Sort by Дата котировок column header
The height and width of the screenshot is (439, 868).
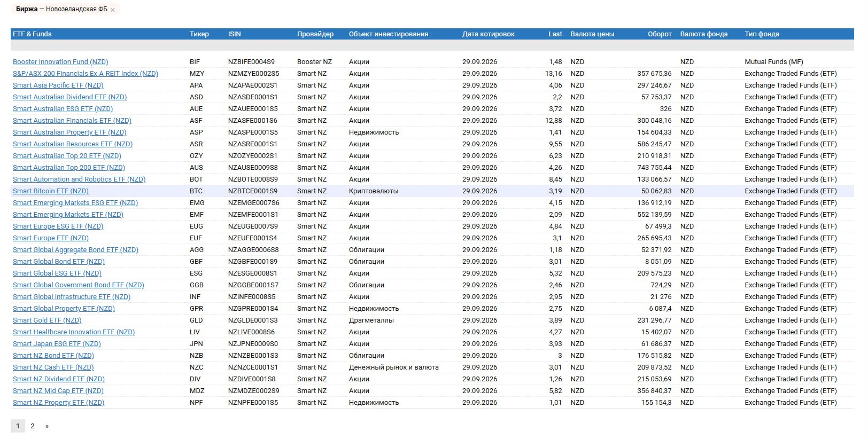pyautogui.click(x=489, y=34)
